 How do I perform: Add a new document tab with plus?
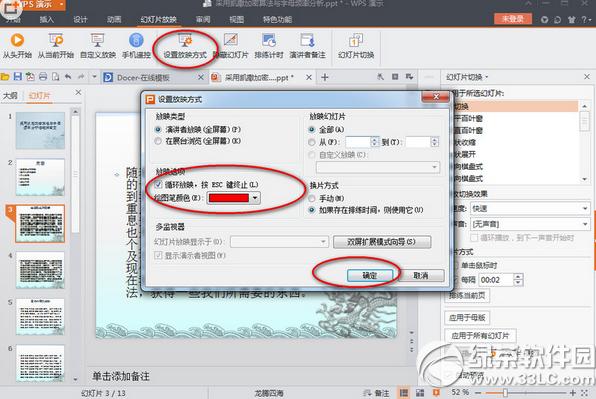325,78
